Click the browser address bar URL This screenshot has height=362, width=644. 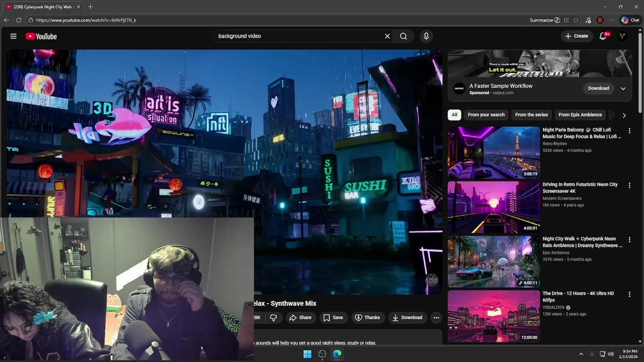(86, 20)
